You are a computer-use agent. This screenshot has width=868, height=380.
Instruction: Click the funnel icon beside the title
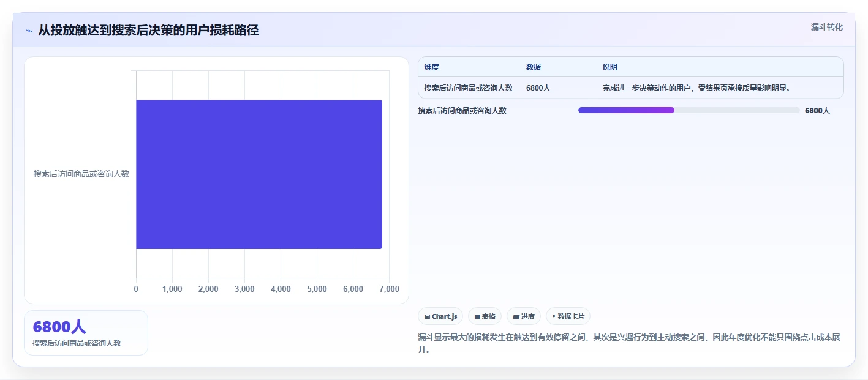pos(29,31)
